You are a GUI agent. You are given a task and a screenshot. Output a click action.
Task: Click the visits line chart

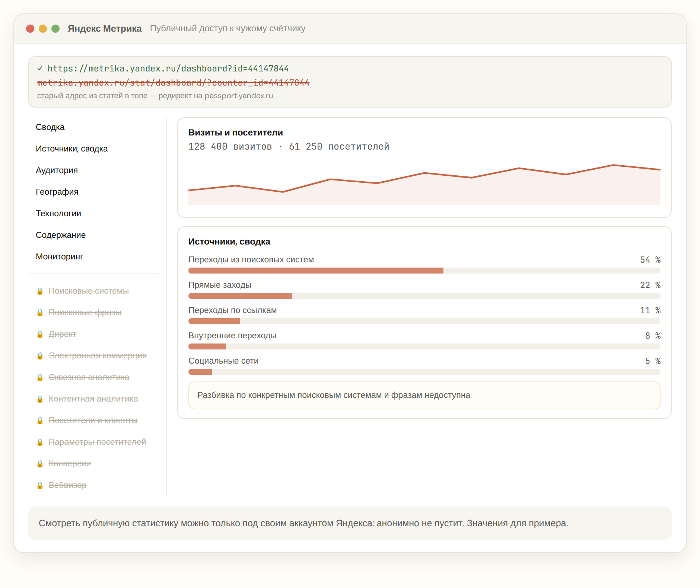(x=424, y=184)
